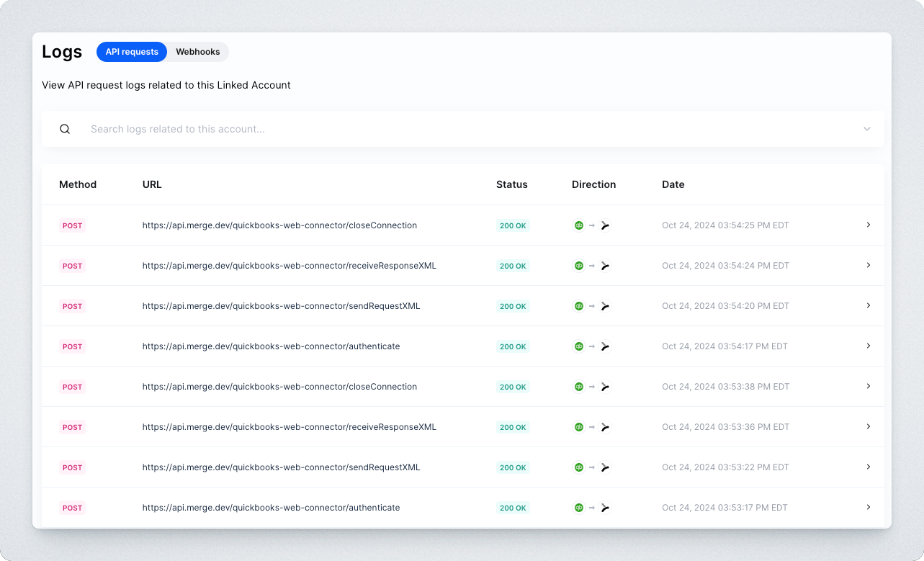924x561 pixels.
Task: Click 200 OK status on 03:53:36 receiveResponseXML row
Action: point(513,427)
